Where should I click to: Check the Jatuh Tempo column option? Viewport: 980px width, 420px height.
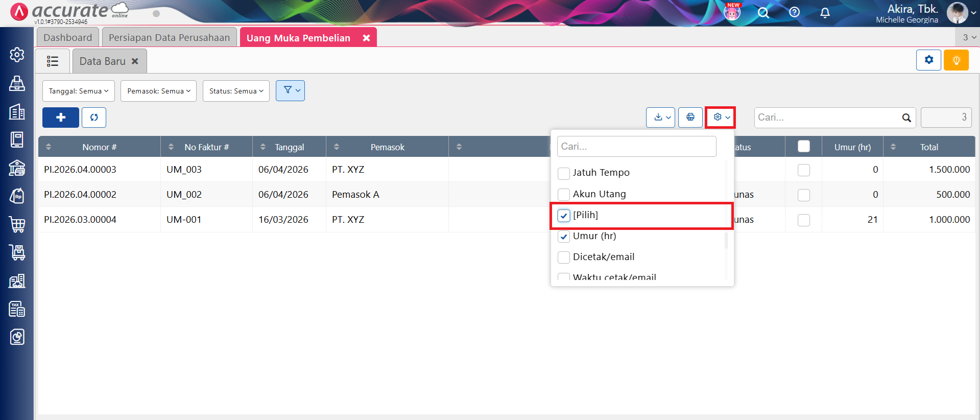564,174
